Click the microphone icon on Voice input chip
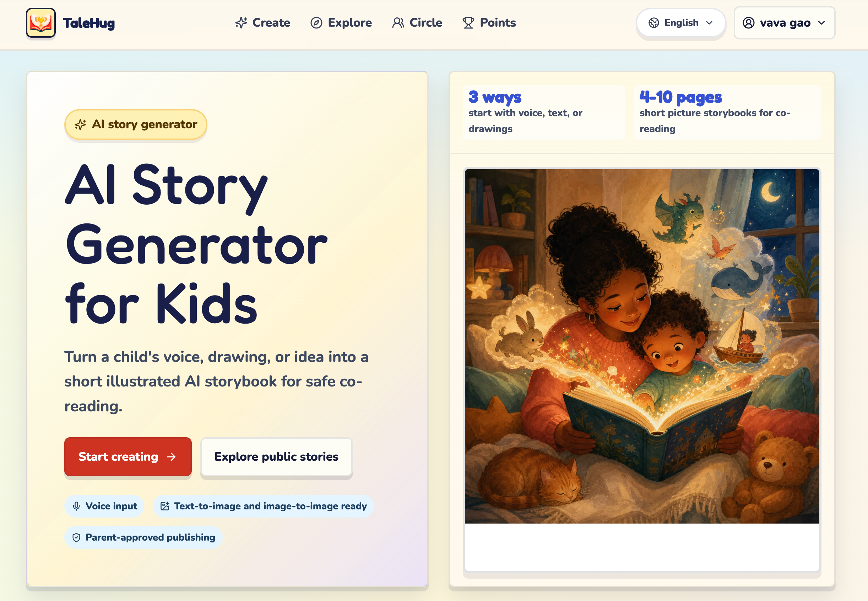This screenshot has height=601, width=868. 76,506
